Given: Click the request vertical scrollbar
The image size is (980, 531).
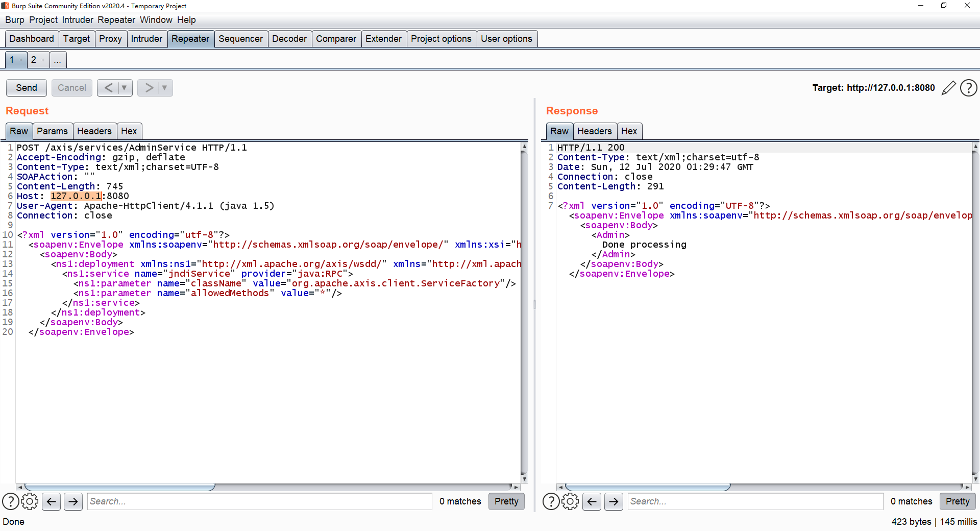Looking at the screenshot, I should pyautogui.click(x=524, y=313).
